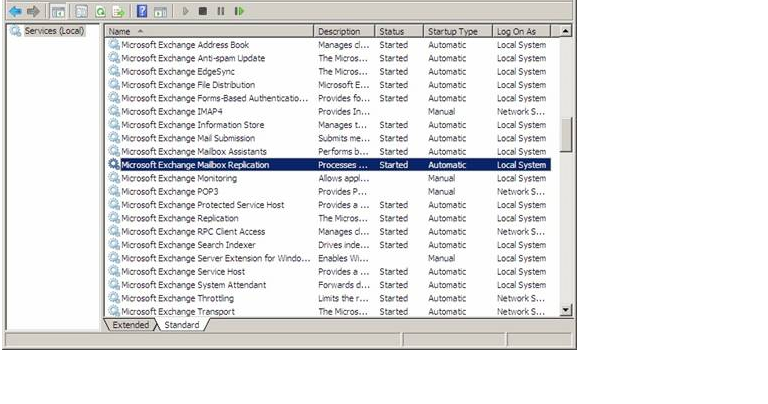The image size is (768, 404).
Task: Click the gear icon beside Exchange Address Book
Action: [x=114, y=44]
